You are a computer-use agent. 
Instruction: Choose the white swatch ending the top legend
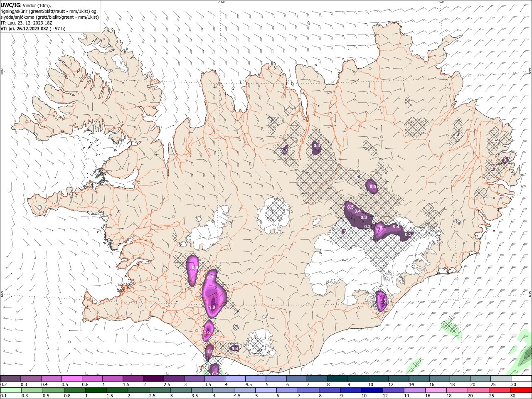[x=521, y=379]
